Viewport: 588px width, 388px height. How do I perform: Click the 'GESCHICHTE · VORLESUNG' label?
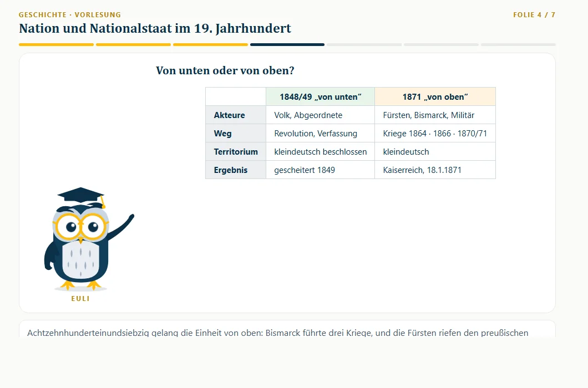point(70,15)
